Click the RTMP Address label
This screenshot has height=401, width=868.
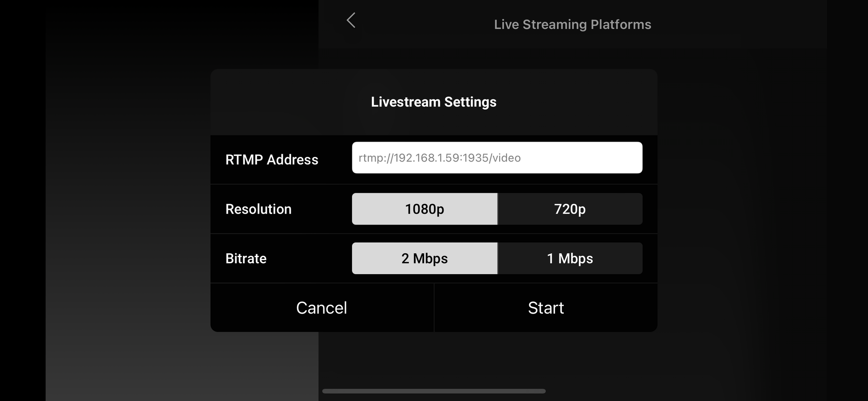point(271,159)
